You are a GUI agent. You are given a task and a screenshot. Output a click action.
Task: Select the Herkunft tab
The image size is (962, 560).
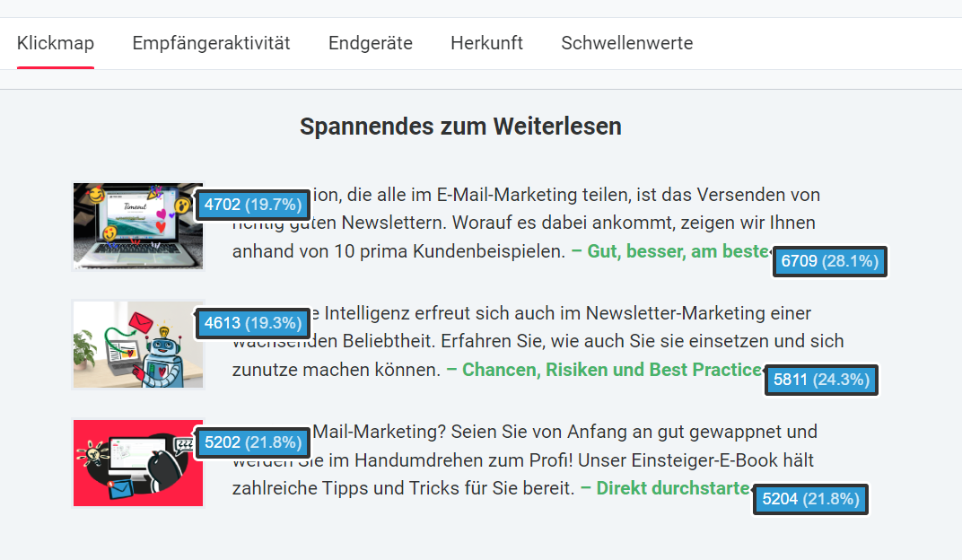[486, 43]
